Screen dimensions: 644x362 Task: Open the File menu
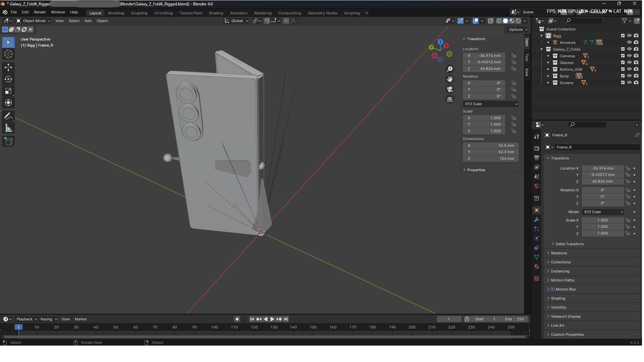14,12
